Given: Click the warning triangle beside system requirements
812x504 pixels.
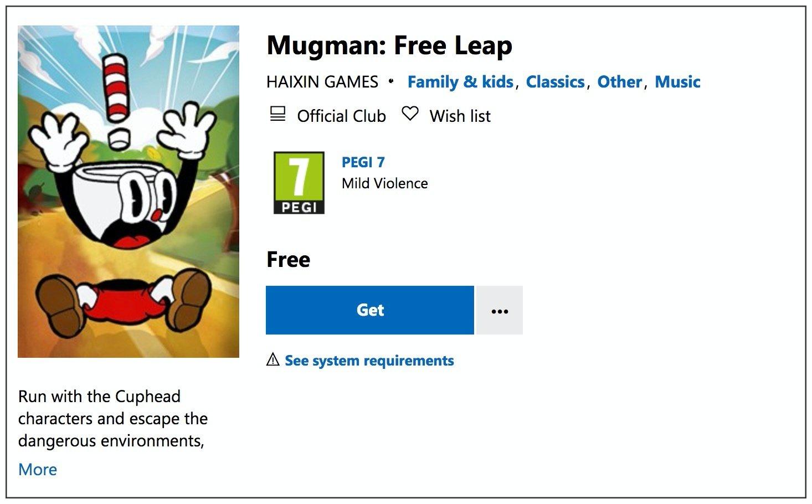Looking at the screenshot, I should 273,360.
